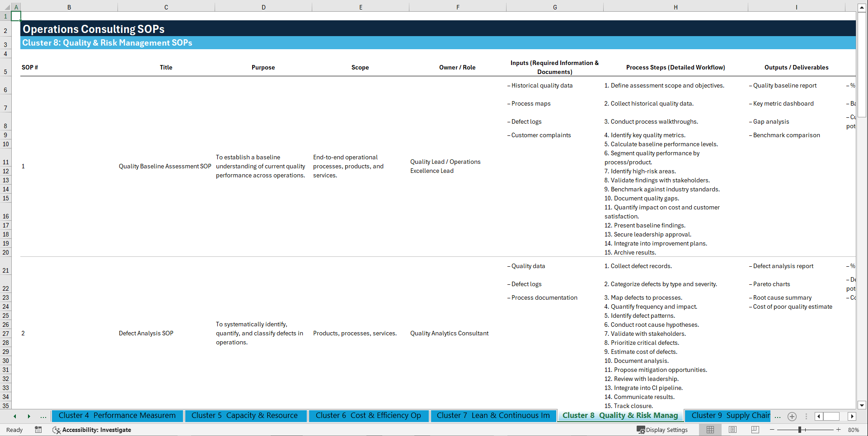Click the next sheet navigation arrow

(29, 416)
